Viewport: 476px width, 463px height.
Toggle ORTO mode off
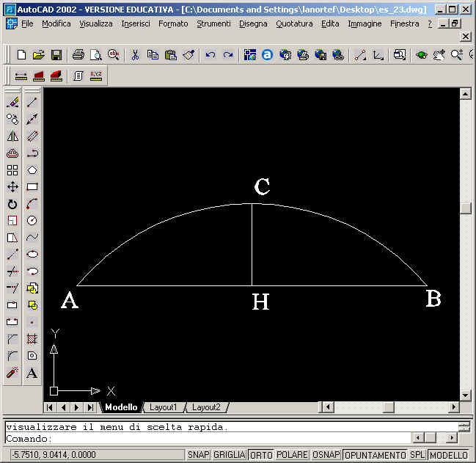261,455
